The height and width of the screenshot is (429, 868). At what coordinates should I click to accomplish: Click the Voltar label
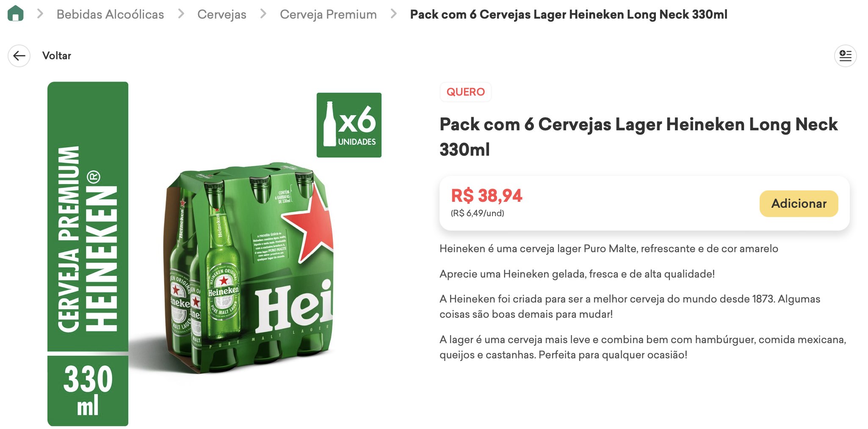tap(57, 56)
